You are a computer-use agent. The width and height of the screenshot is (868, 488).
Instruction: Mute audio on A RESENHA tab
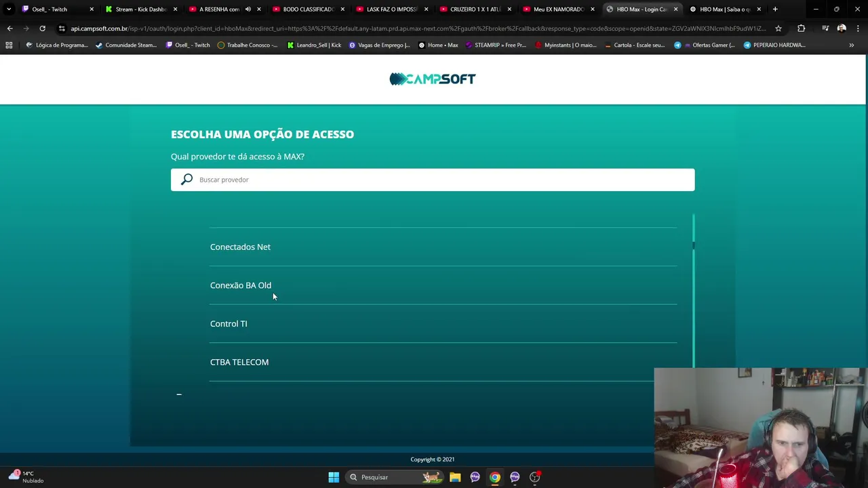(x=248, y=9)
